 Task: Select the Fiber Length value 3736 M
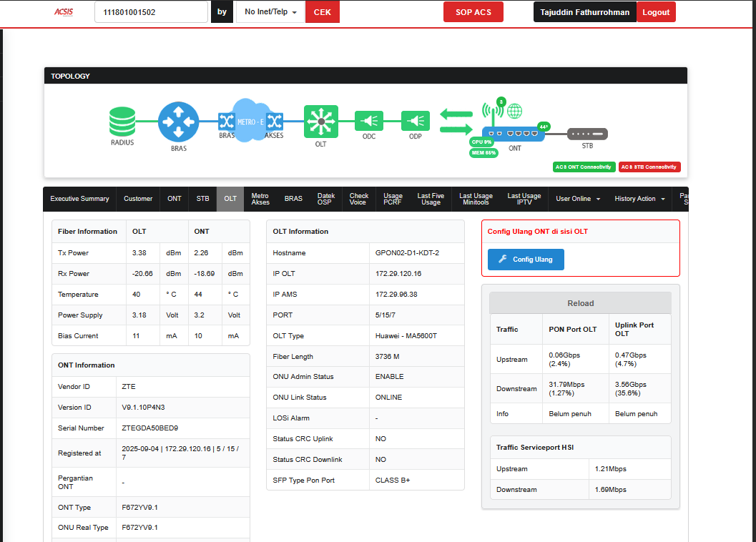(387, 356)
